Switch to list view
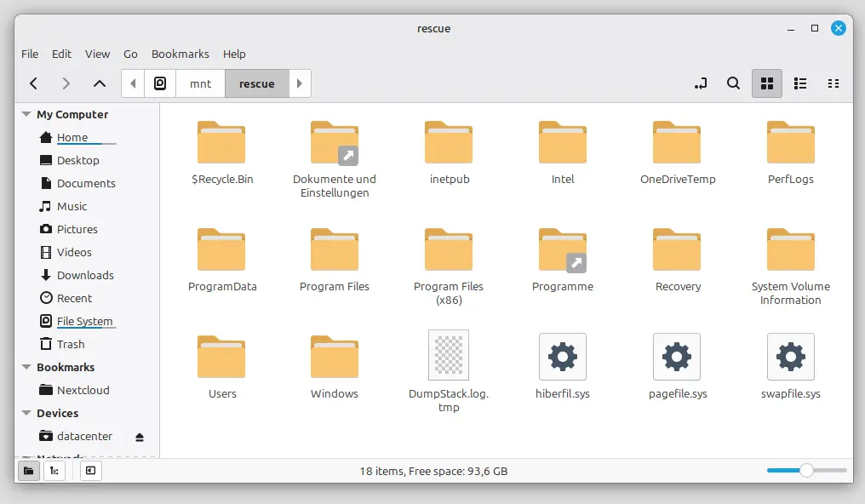 [800, 83]
